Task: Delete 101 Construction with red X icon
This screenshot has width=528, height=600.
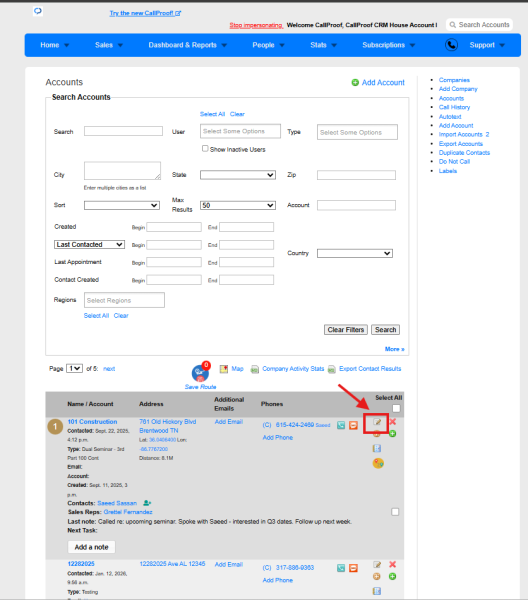Action: click(x=393, y=422)
